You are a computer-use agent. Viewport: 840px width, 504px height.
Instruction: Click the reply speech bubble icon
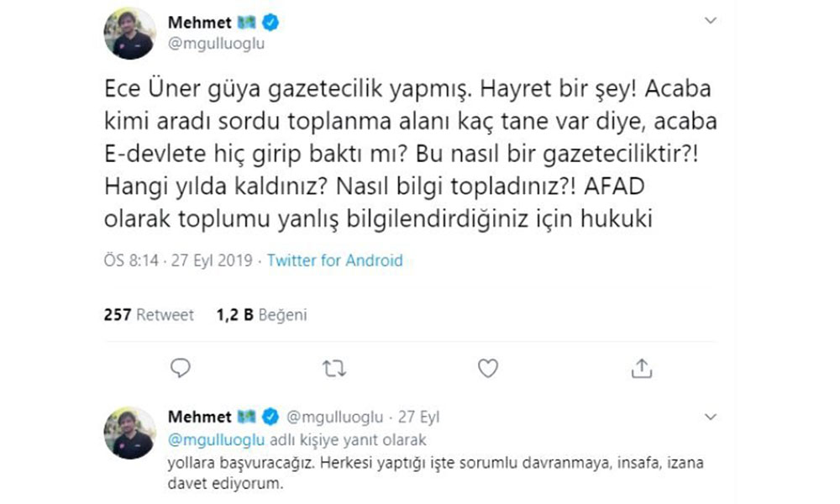coord(180,368)
